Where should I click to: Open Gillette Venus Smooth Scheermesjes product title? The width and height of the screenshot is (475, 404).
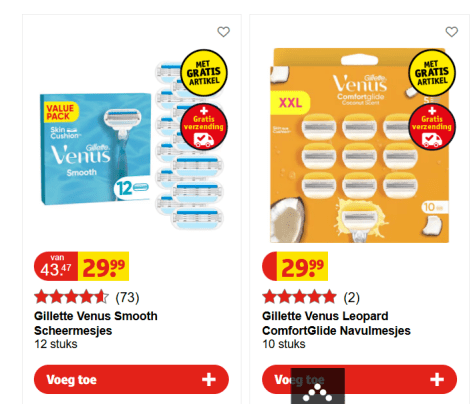pos(96,323)
